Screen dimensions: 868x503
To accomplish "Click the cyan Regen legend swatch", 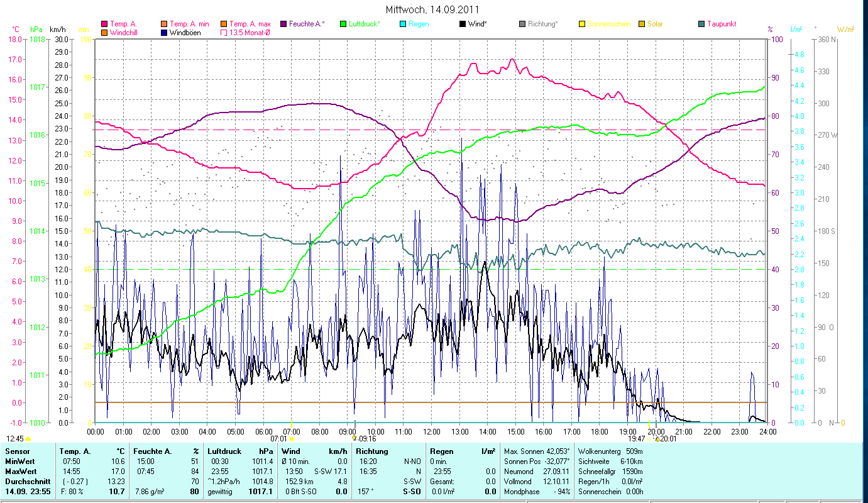I will point(402,24).
